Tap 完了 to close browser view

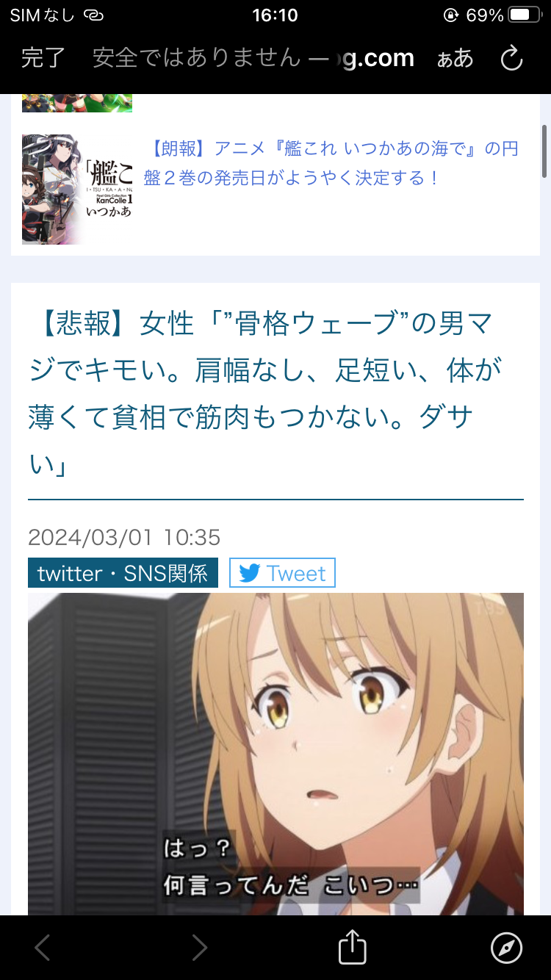click(43, 58)
